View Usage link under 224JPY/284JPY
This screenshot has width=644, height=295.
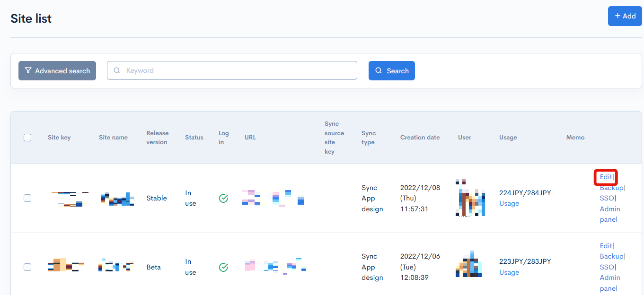(509, 203)
